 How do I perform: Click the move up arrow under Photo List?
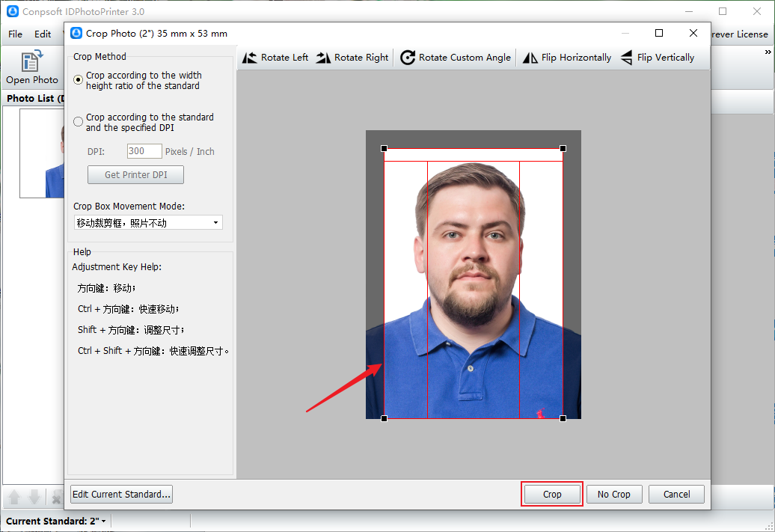14,497
